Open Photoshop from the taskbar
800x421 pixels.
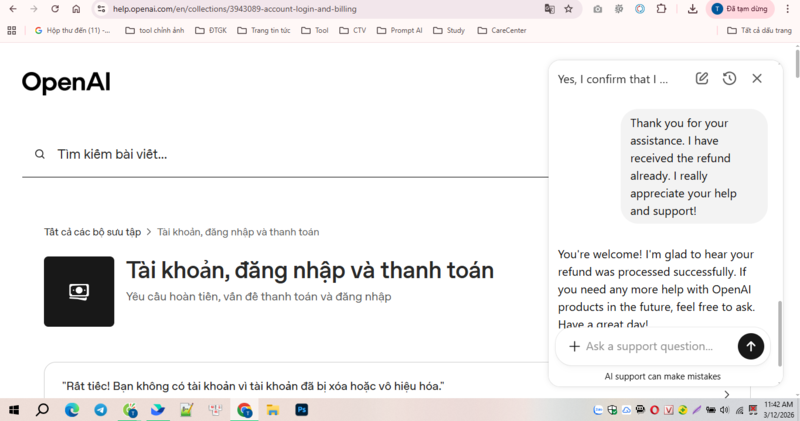[x=302, y=410]
